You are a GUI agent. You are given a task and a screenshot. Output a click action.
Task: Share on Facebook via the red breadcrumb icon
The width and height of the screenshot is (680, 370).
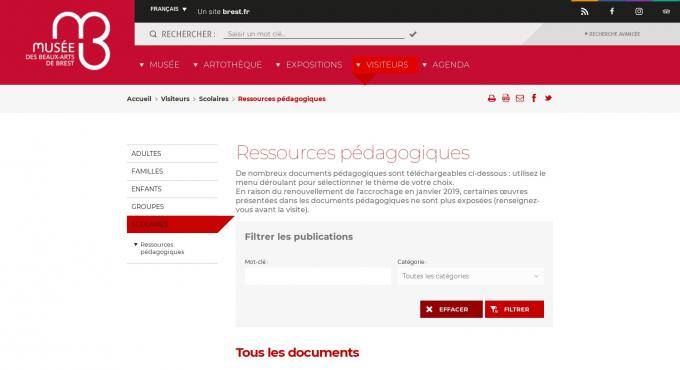click(x=534, y=98)
